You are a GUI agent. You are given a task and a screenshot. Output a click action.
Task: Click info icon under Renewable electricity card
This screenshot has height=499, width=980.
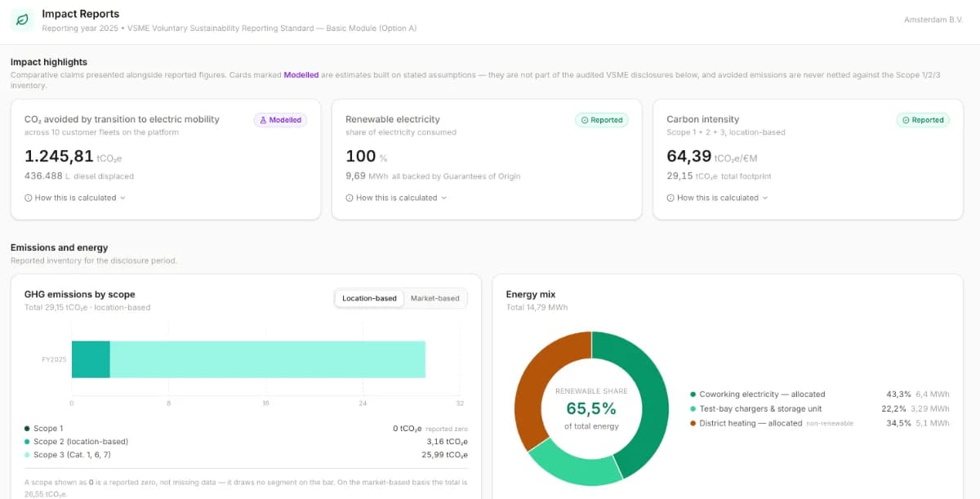pyautogui.click(x=350, y=198)
